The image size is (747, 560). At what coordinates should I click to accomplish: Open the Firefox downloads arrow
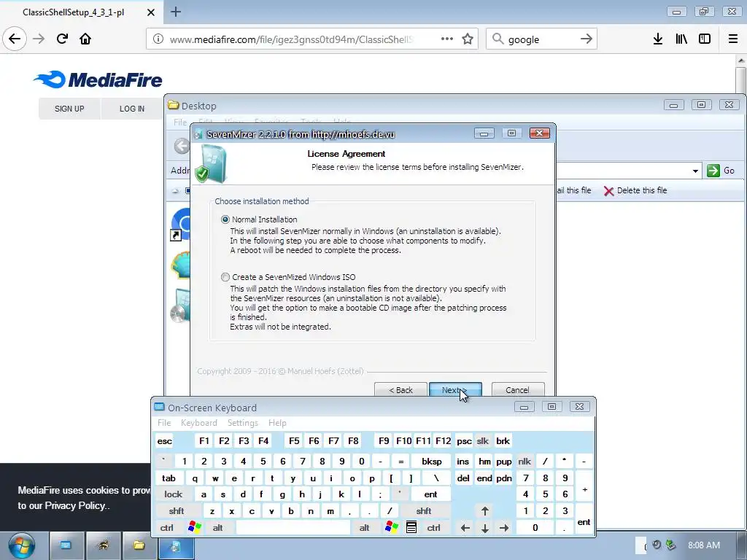click(658, 39)
